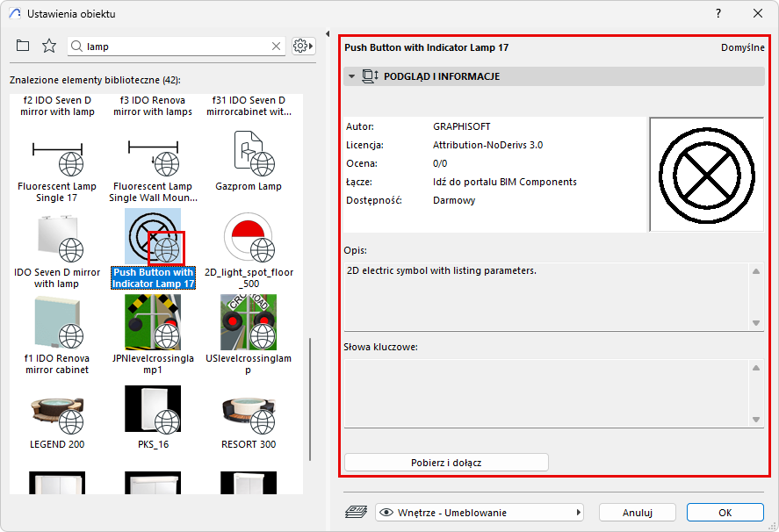
Task: Click the Pobierz i dołącz button
Action: (x=446, y=463)
